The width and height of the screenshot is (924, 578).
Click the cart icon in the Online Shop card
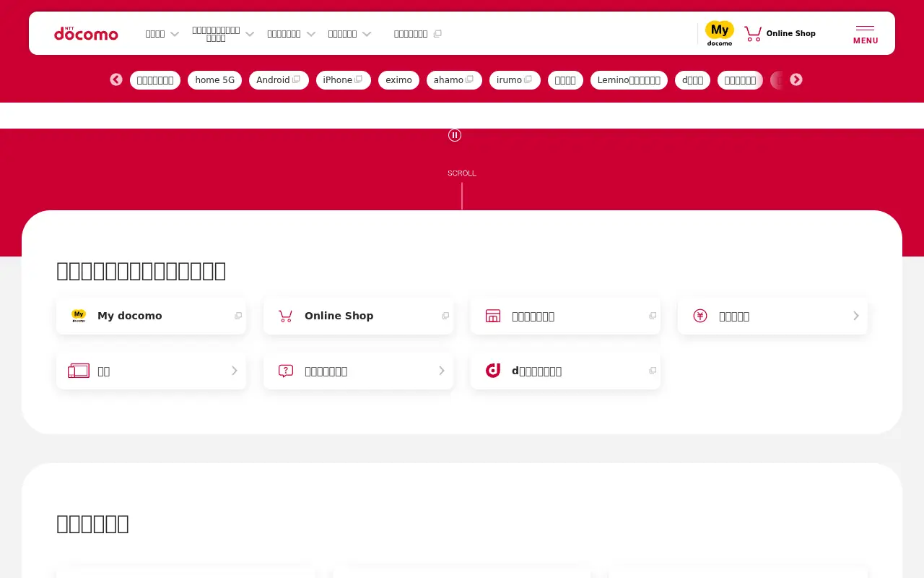[x=286, y=316]
